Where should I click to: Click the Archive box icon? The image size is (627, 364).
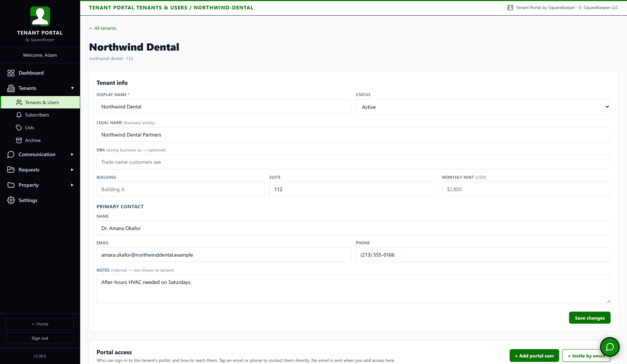19,141
